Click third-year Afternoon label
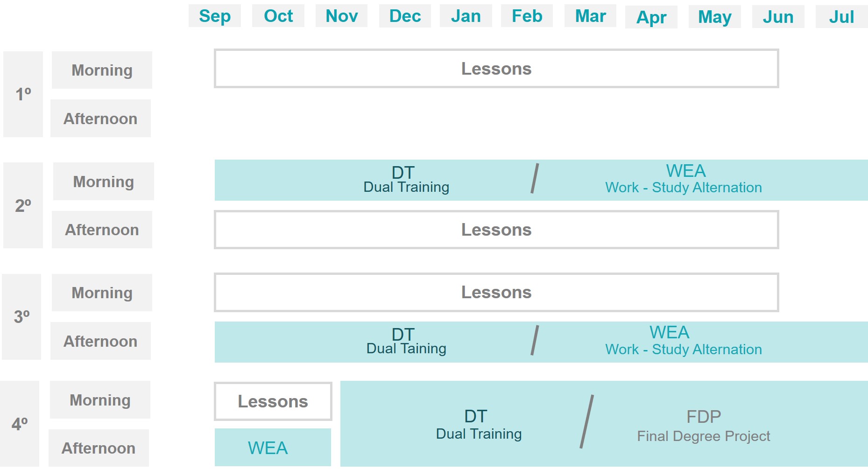The height and width of the screenshot is (469, 868). (x=100, y=341)
